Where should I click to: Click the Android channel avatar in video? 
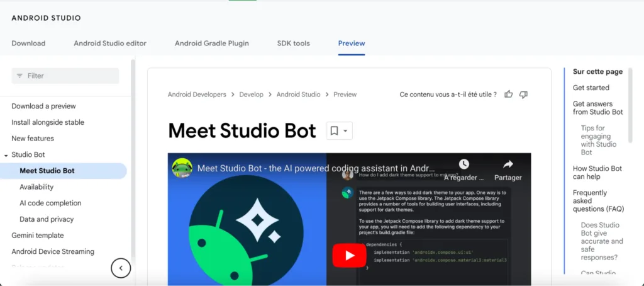(182, 168)
